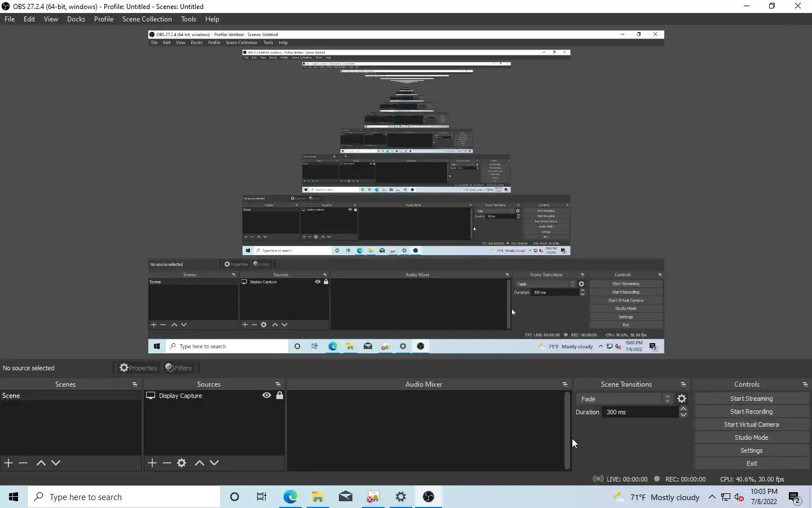Viewport: 812px width, 508px height.
Task: Move the source up in the Sources list
Action: 199,463
